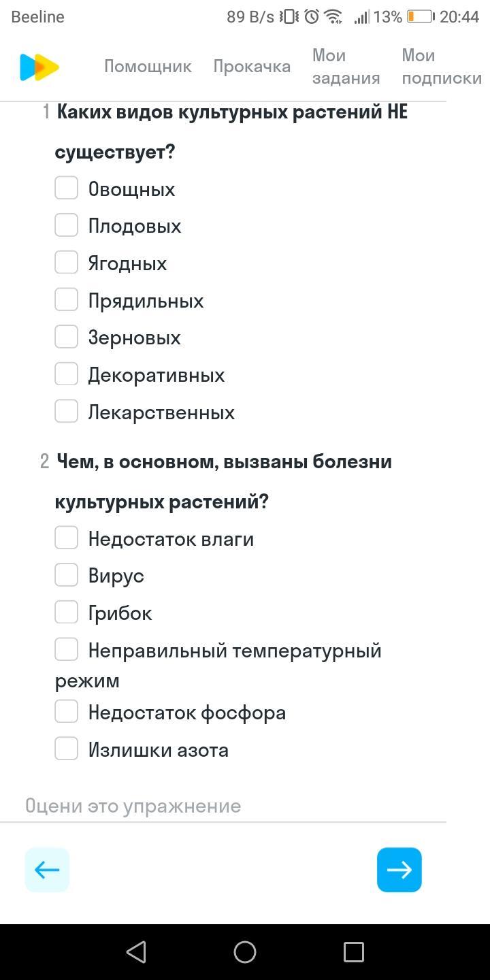Tick the Излишки азота checkbox
490x980 pixels.
click(67, 749)
